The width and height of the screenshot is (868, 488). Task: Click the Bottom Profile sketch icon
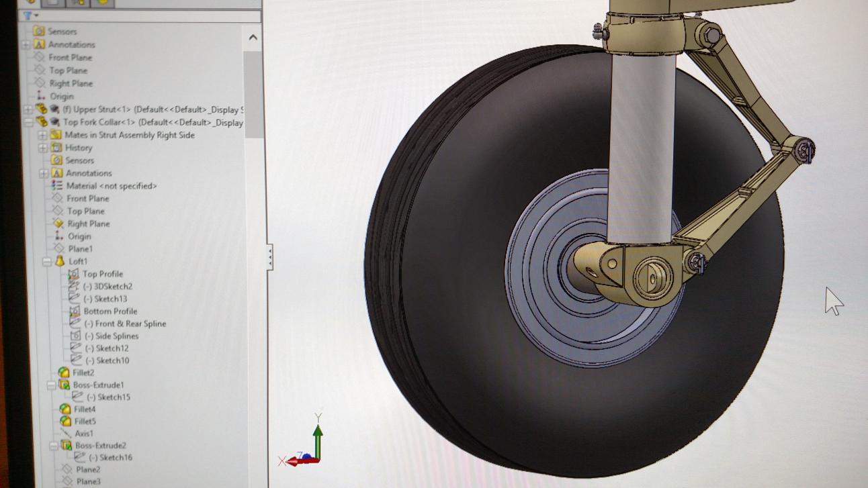click(74, 311)
